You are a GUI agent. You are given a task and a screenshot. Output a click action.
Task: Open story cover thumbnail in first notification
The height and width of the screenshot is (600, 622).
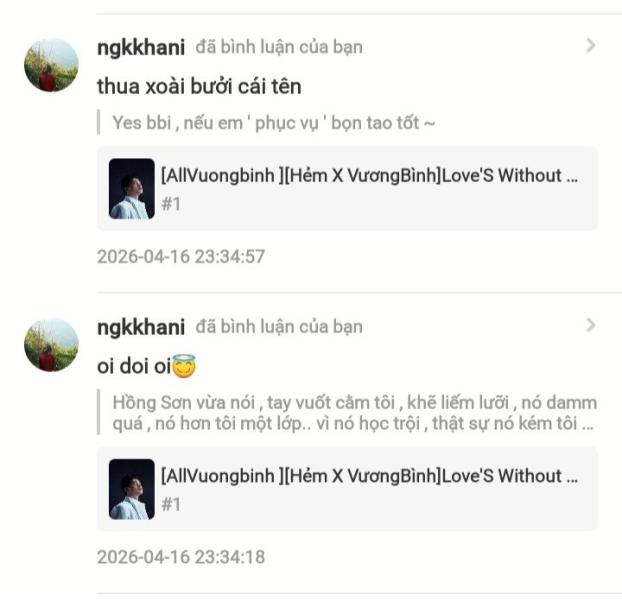(x=132, y=189)
